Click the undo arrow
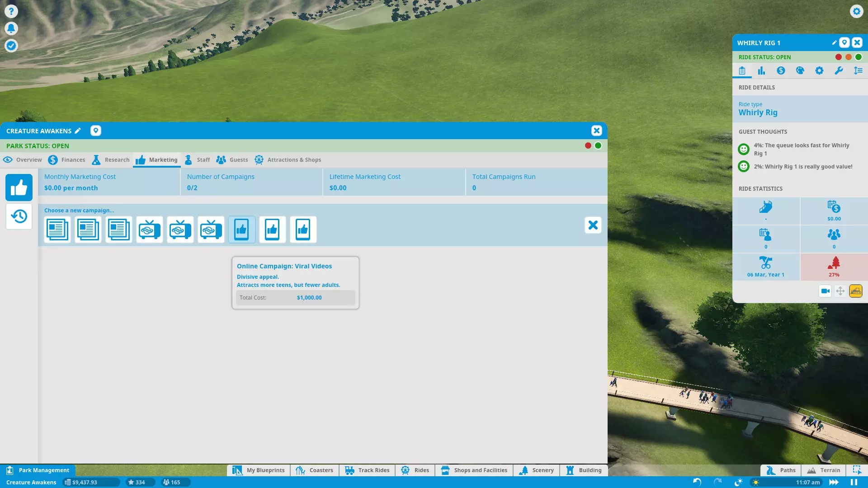Image resolution: width=868 pixels, height=488 pixels. [697, 482]
